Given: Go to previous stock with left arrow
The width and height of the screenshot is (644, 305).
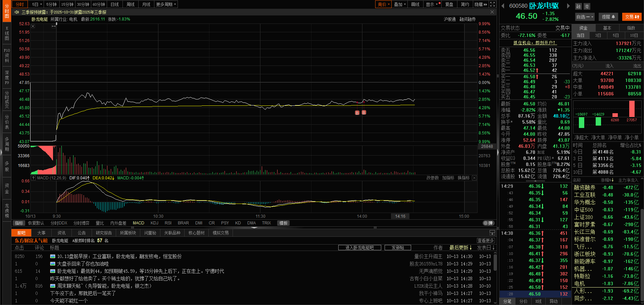Looking at the screenshot, I should [503, 6].
